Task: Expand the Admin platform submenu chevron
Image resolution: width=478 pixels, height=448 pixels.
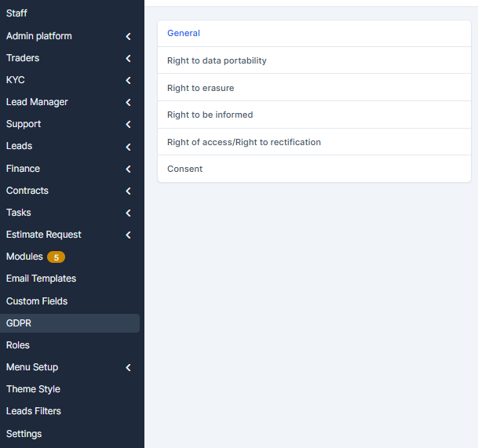Action: pos(128,36)
